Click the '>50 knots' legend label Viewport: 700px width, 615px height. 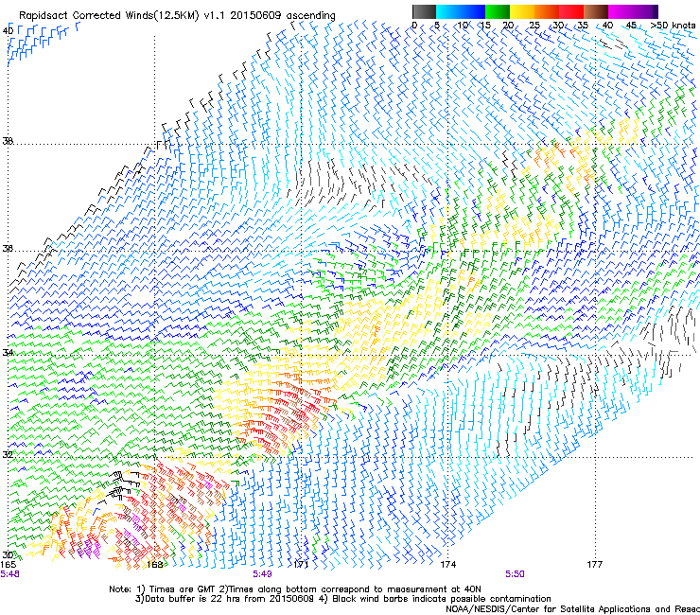pyautogui.click(x=673, y=25)
